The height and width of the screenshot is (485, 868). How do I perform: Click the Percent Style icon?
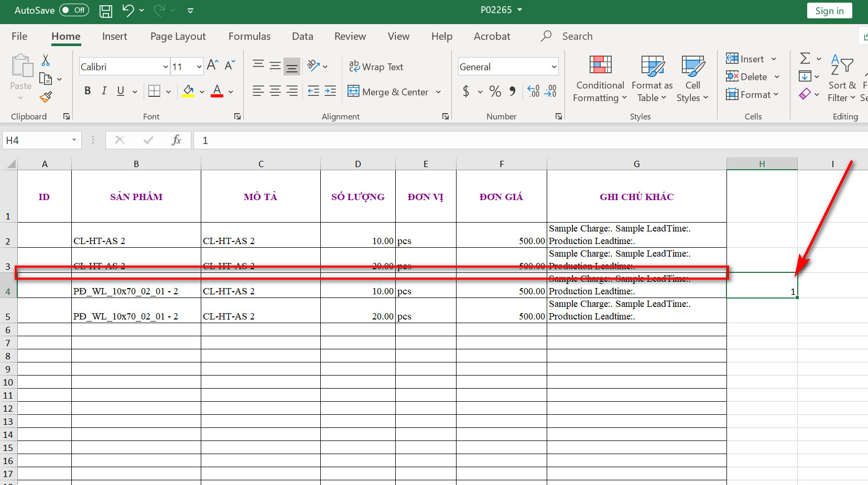click(x=495, y=92)
